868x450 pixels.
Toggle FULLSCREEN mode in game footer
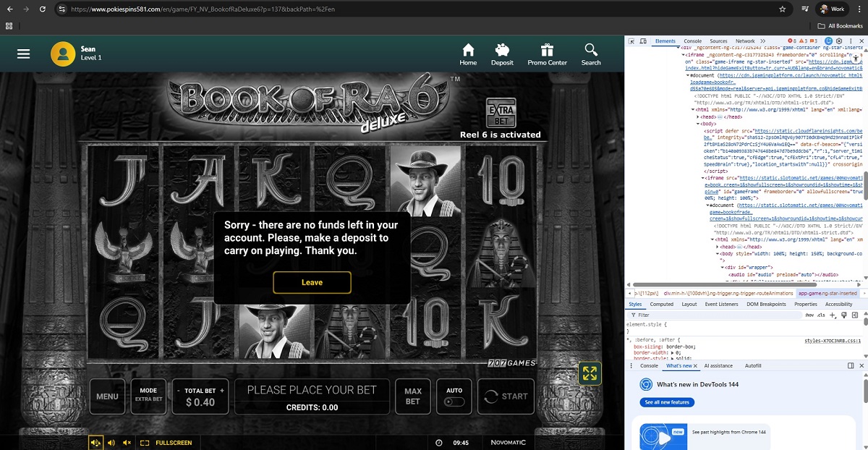[x=166, y=443]
